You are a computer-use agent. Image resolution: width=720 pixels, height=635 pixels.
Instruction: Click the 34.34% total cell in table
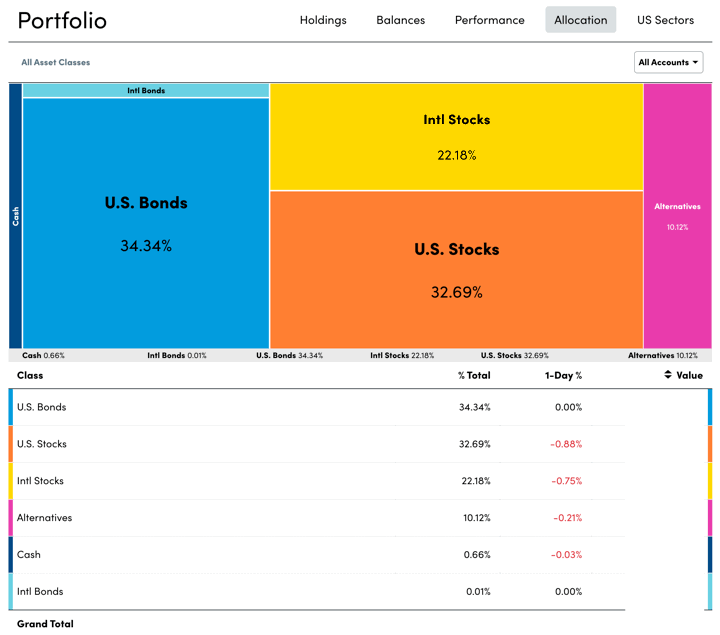tap(474, 407)
